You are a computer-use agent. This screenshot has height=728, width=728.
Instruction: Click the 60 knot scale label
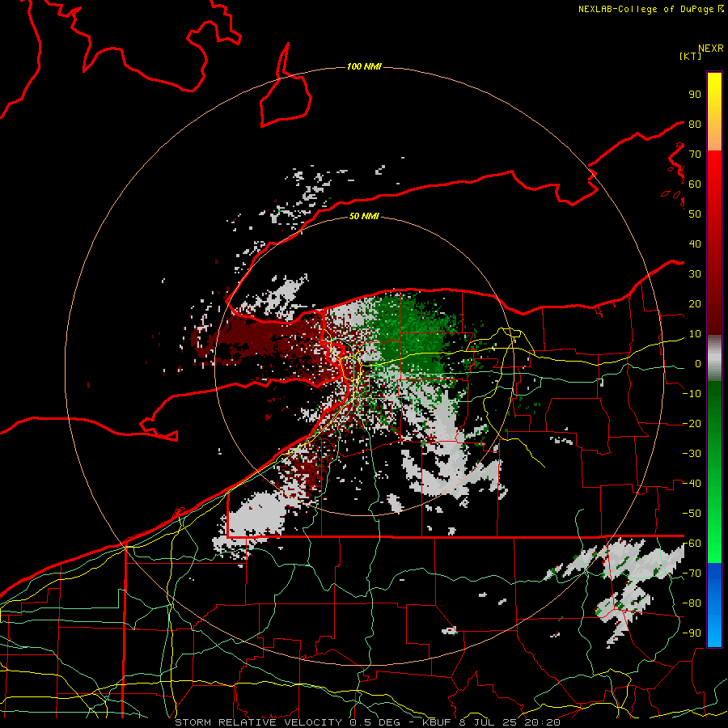pyautogui.click(x=695, y=184)
